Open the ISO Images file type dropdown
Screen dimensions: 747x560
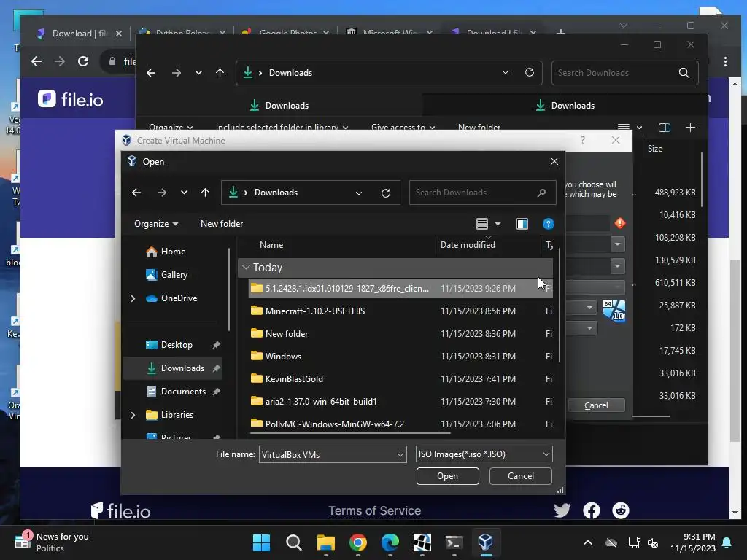[x=484, y=454]
